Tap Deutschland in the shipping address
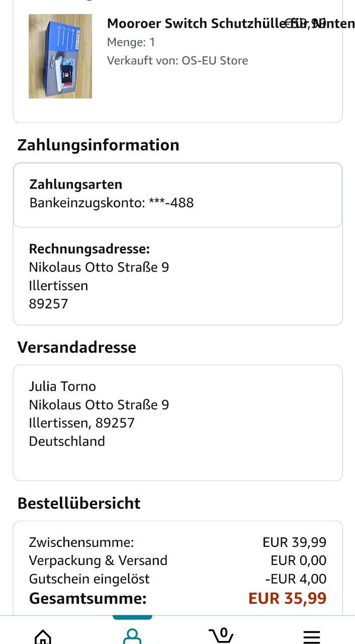355x644 pixels. click(x=67, y=441)
